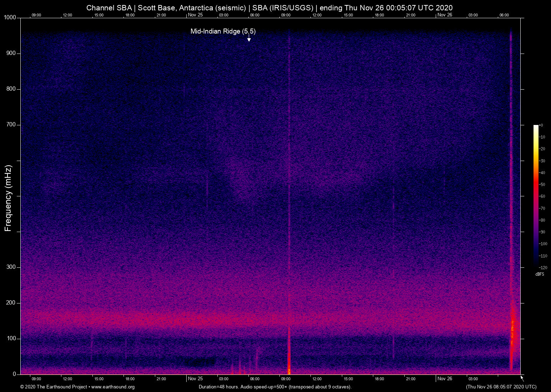
Task: Open the www.earthsound.org address in the footer
Action: coord(113,387)
